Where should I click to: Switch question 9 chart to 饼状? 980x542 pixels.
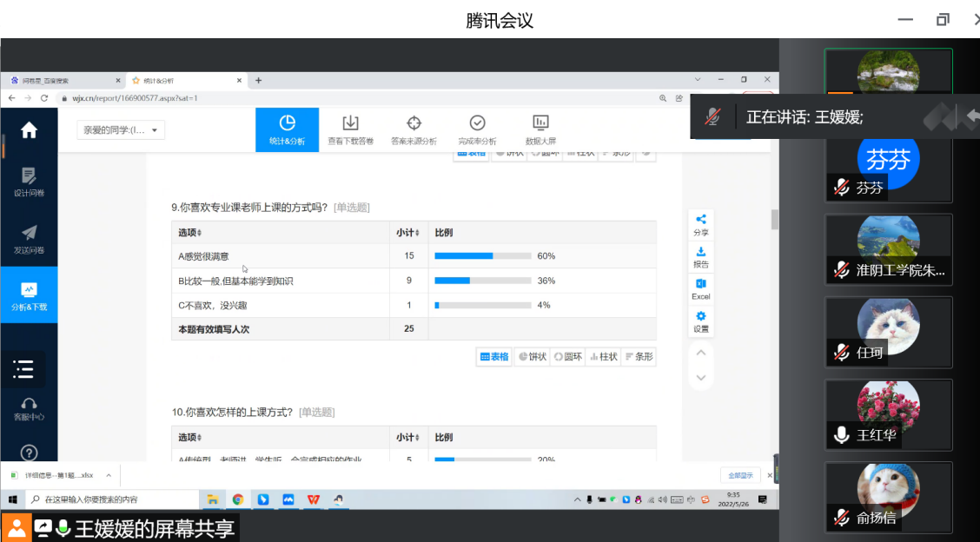point(532,356)
